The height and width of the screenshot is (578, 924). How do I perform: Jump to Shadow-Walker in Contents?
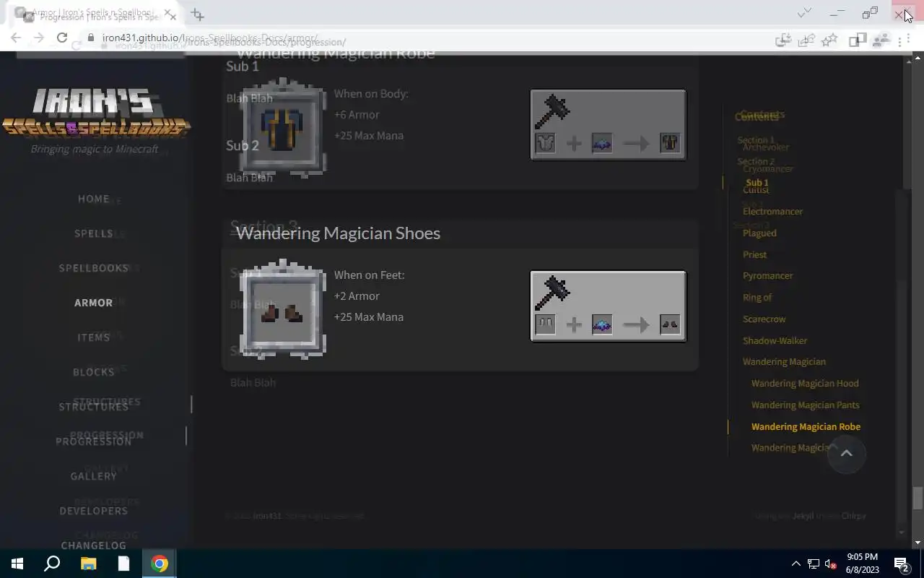[775, 340]
